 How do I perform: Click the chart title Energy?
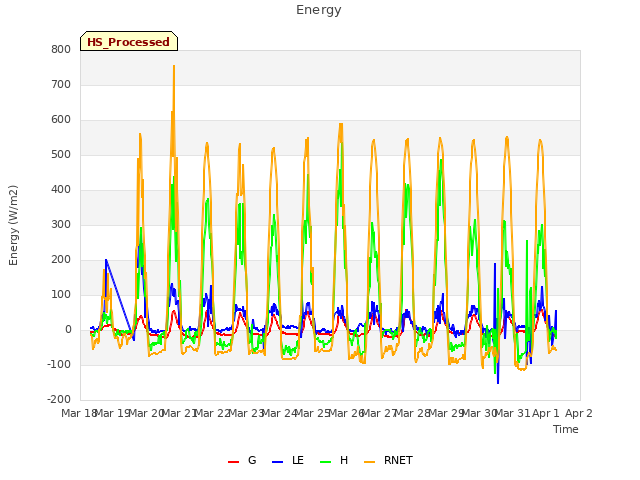tap(319, 10)
